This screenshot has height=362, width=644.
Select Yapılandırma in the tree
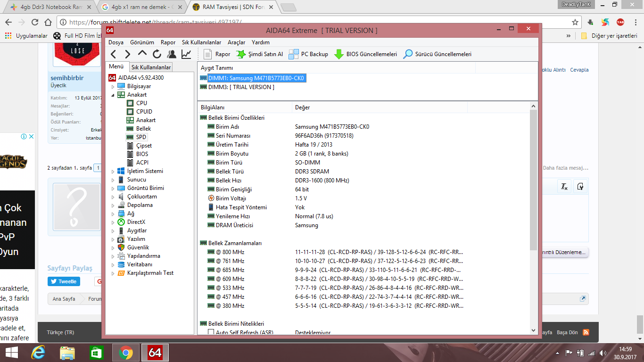pos(143,256)
